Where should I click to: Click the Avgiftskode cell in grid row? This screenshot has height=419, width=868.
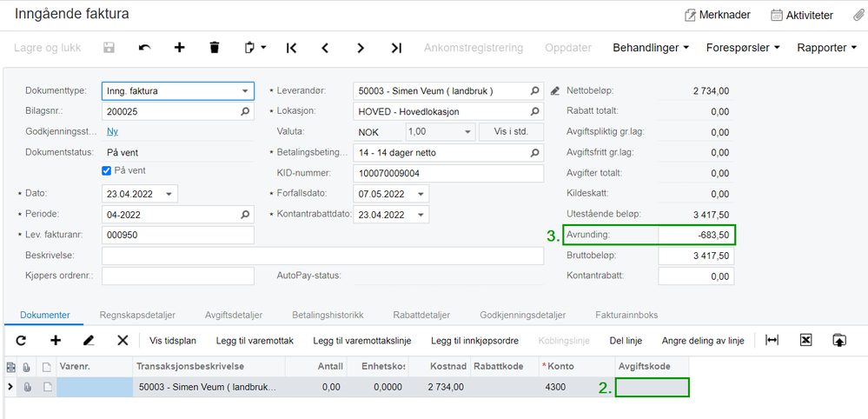click(x=652, y=387)
